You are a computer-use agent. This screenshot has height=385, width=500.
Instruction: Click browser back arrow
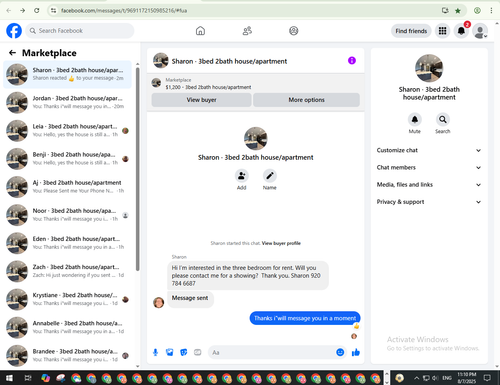tap(9, 10)
